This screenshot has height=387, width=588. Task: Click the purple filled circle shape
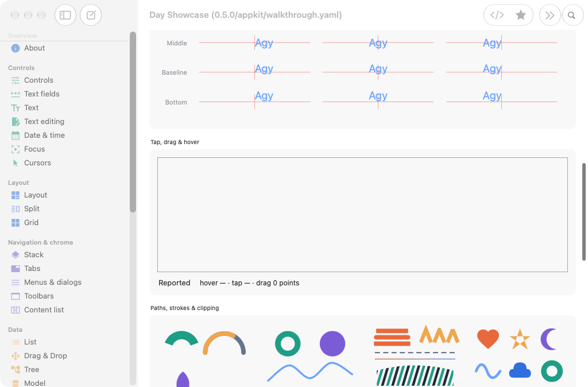coord(332,343)
